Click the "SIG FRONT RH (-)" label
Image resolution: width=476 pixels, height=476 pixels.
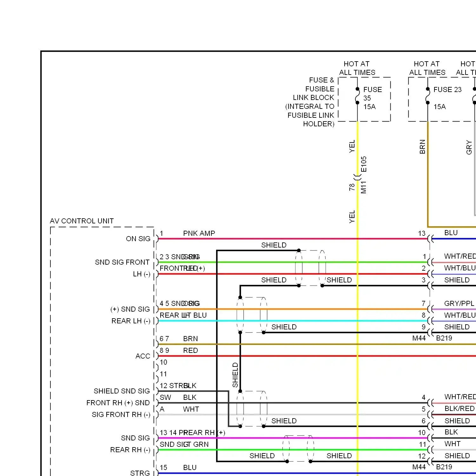click(x=121, y=414)
